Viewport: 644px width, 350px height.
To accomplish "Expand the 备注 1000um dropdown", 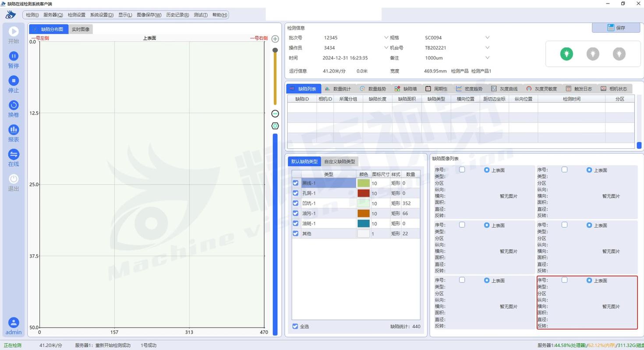I will 487,58.
